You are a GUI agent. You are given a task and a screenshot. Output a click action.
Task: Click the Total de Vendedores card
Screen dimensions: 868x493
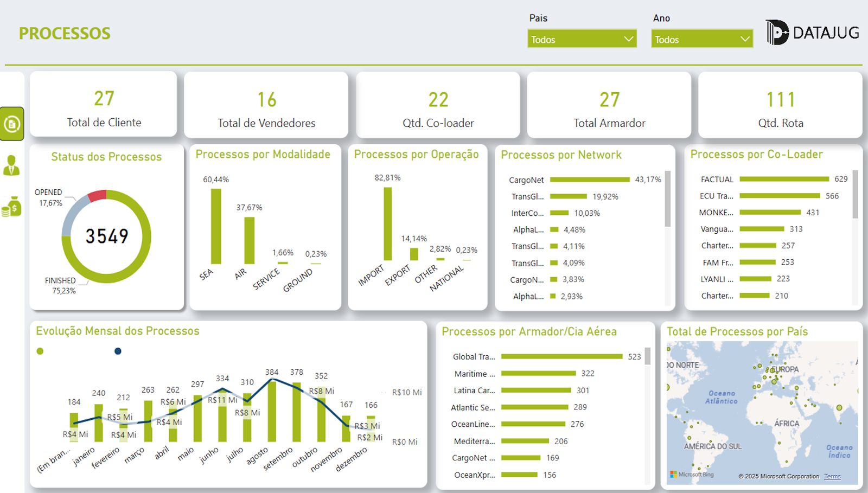pos(266,105)
